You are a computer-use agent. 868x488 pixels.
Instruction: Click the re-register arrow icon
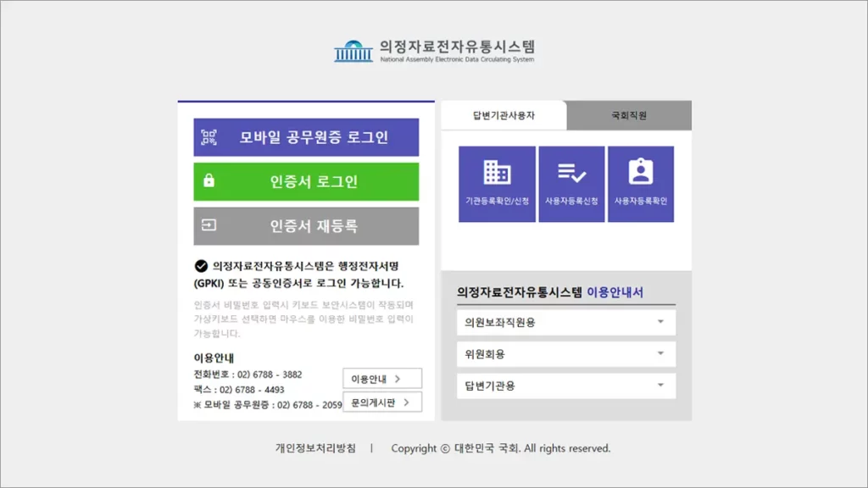pyautogui.click(x=209, y=225)
